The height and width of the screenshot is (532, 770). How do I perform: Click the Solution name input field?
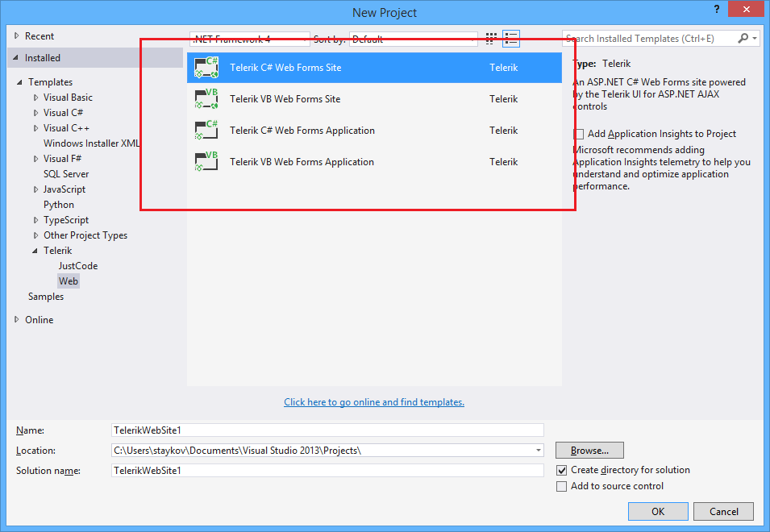tap(327, 471)
